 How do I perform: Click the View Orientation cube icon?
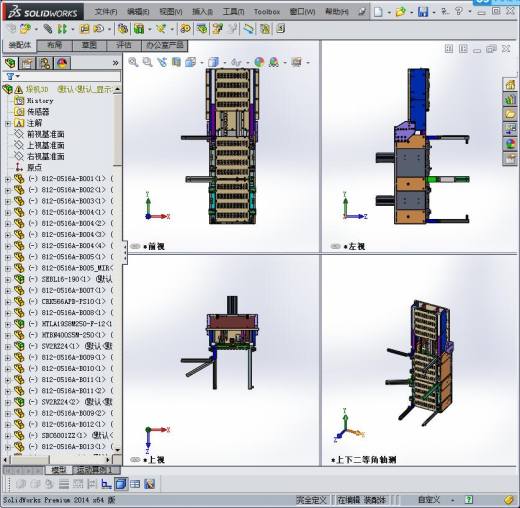(x=191, y=62)
